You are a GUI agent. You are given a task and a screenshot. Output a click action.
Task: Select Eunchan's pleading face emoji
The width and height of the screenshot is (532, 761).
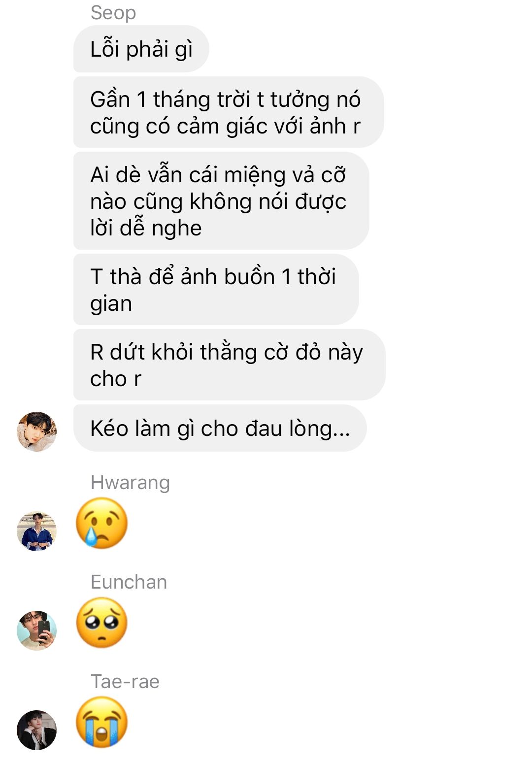pos(102,623)
